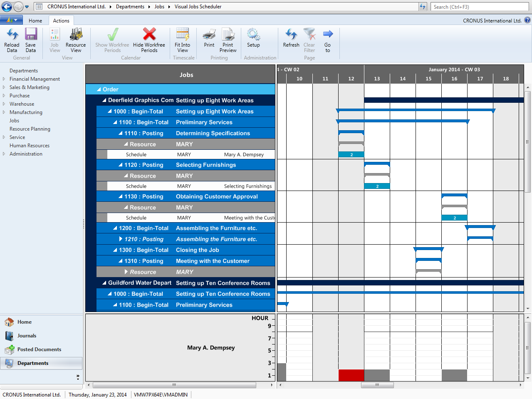Expand the Financial Management tree node

coord(4,79)
